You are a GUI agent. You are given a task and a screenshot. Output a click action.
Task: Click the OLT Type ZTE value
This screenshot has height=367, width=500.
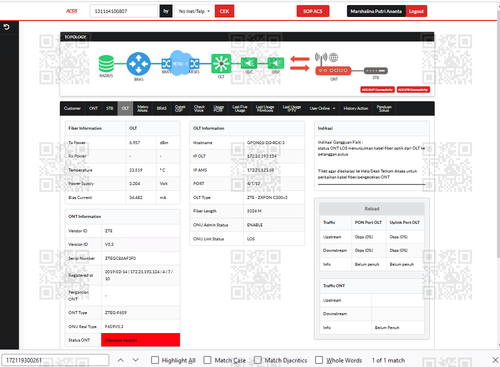267,197
